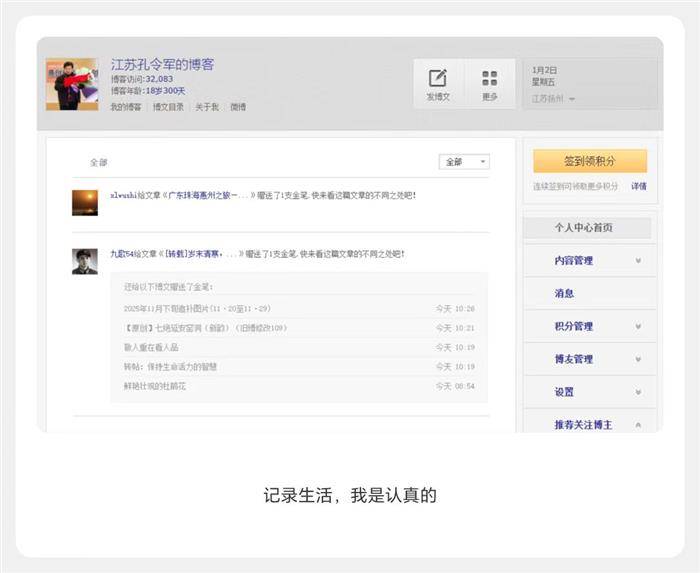Screen dimensions: 700x573
Task: Click xlvushi's sunset avatar
Action: point(85,203)
